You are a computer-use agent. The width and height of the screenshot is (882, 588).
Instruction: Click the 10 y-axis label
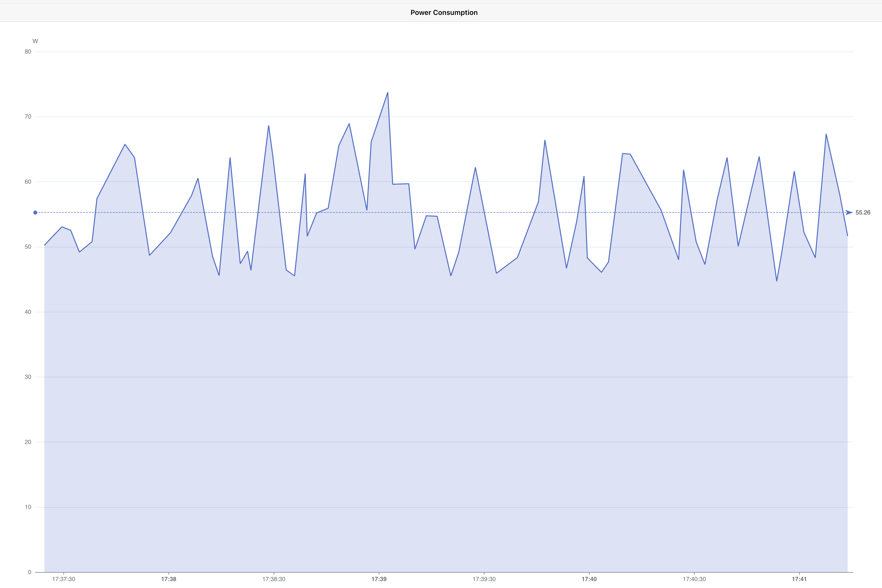click(x=28, y=507)
